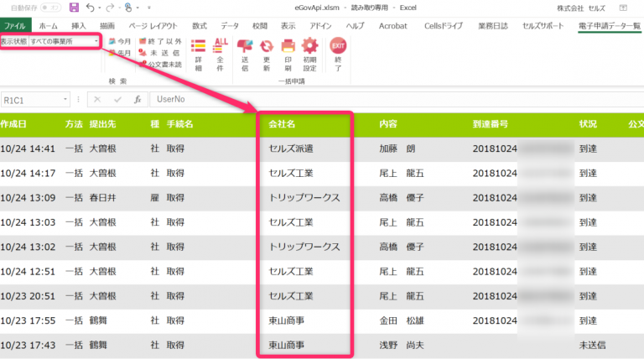
Task: Click the formula bar containing UserNo
Action: [x=397, y=100]
